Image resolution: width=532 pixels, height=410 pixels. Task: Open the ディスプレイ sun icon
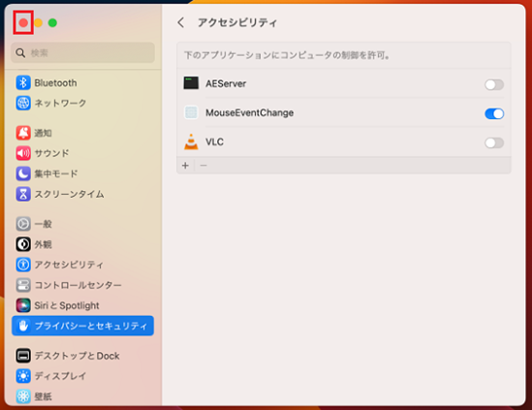point(23,376)
